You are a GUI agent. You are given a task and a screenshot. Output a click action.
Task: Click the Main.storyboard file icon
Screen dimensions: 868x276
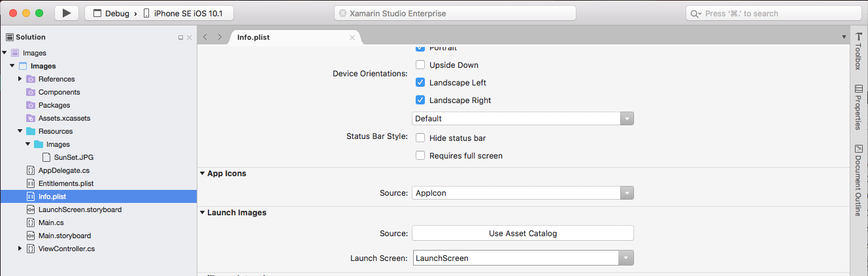point(31,236)
